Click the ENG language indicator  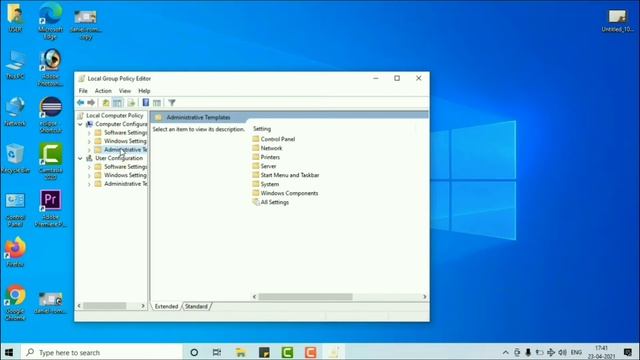[x=576, y=352]
